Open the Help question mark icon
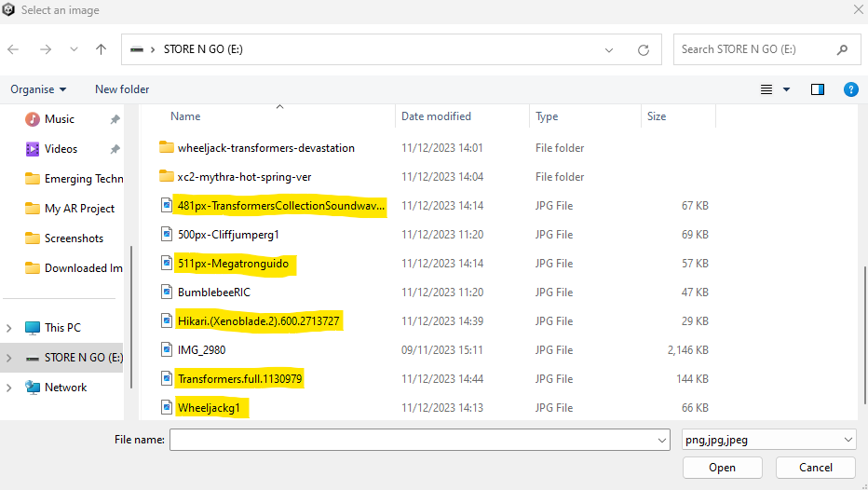The image size is (868, 490). [x=849, y=89]
